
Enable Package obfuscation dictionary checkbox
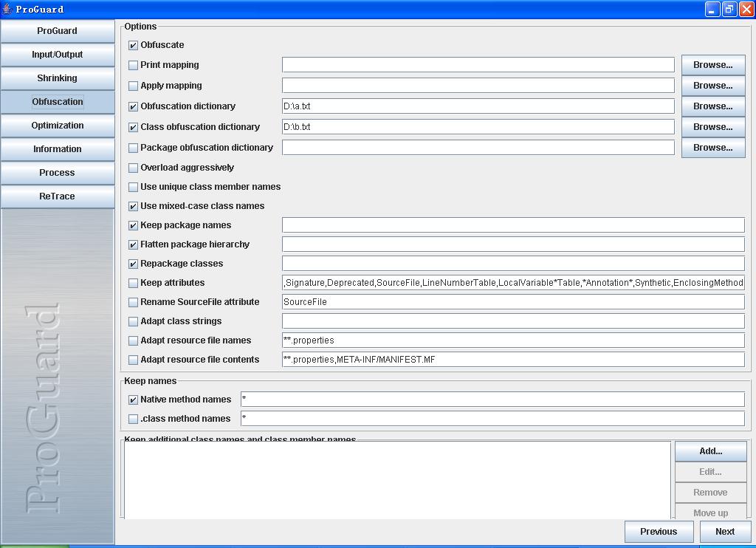pyautogui.click(x=133, y=148)
